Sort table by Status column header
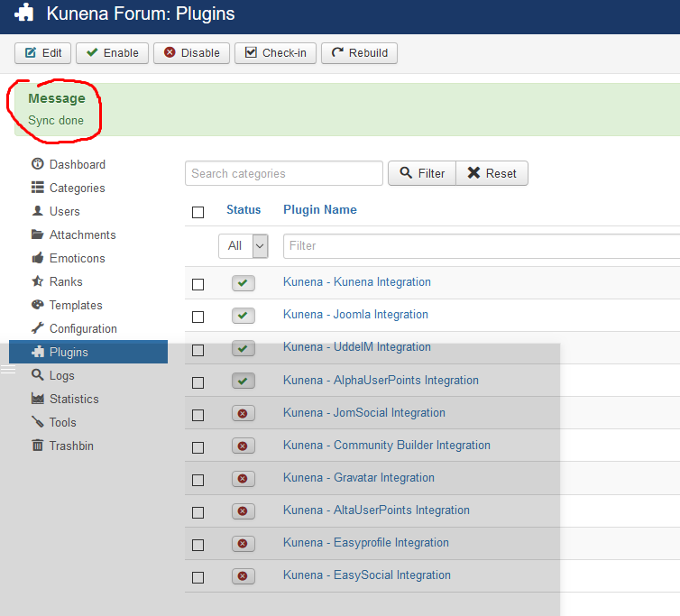 [x=244, y=209]
